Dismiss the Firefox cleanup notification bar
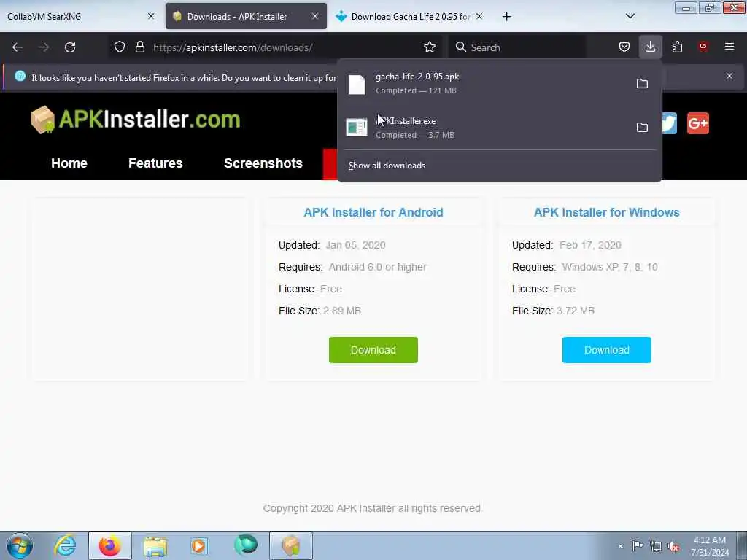Screen dimensions: 747x560 729,76
